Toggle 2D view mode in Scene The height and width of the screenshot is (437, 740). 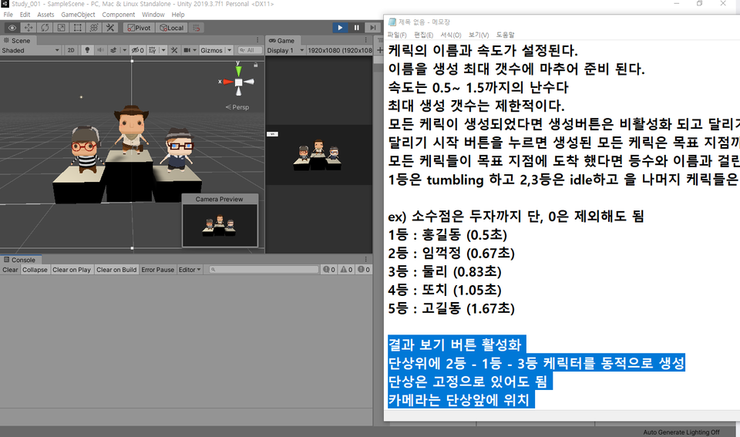coord(71,50)
